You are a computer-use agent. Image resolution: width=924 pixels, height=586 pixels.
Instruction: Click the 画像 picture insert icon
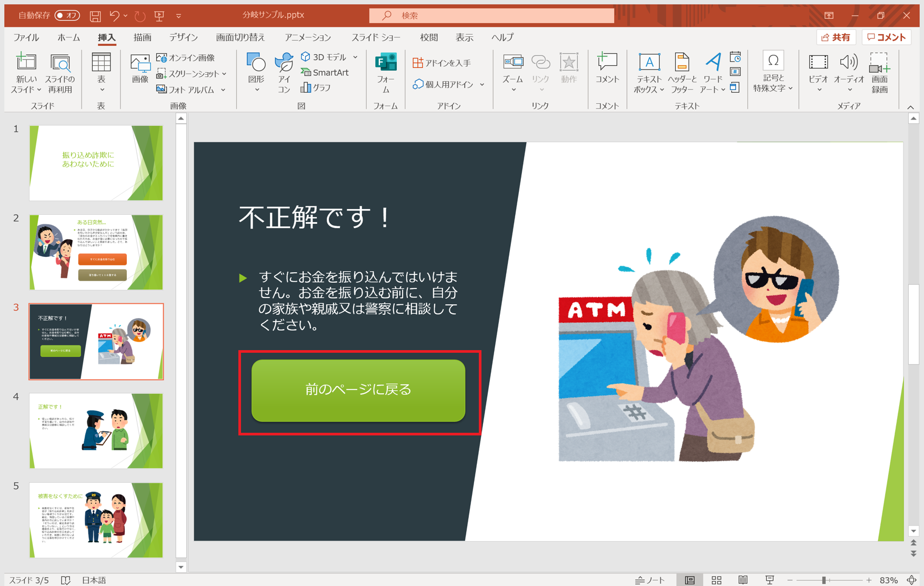click(139, 68)
